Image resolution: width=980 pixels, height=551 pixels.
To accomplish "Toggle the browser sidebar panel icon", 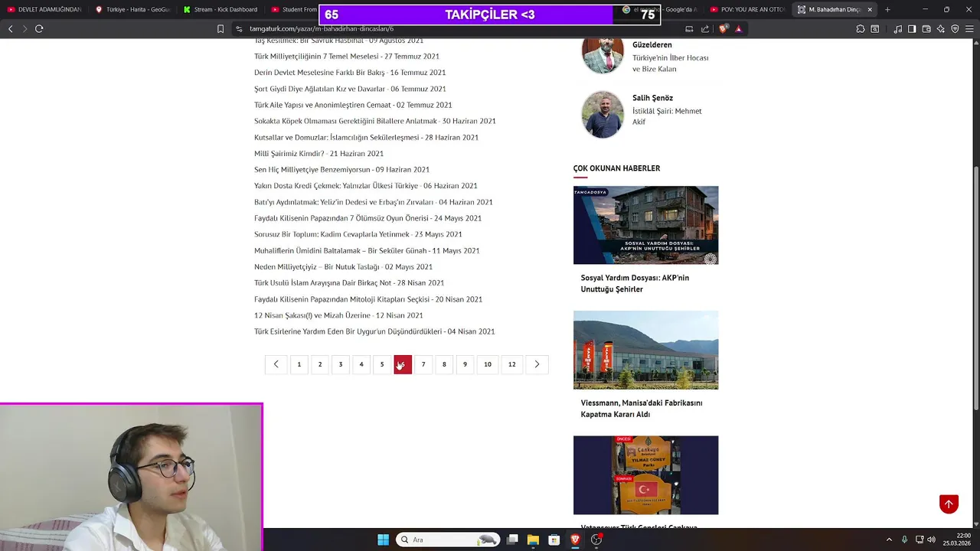I will tap(912, 28).
